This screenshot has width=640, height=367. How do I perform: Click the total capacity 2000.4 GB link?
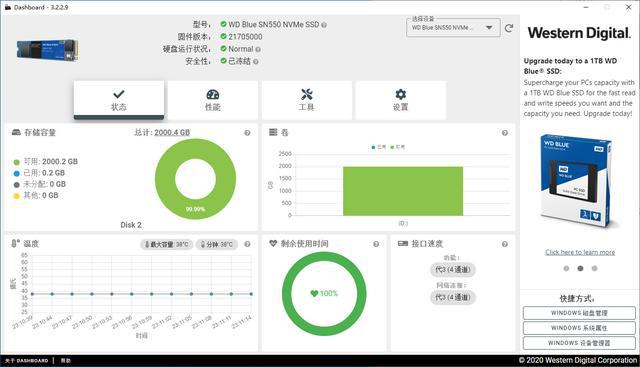point(172,132)
